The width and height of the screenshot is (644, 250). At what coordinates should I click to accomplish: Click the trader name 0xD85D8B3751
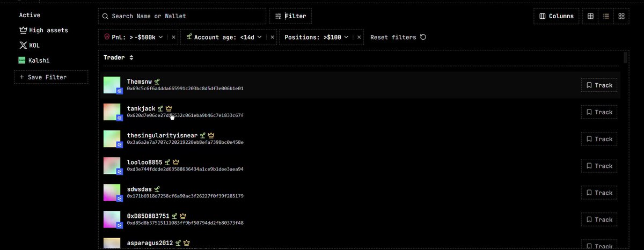coord(148,216)
